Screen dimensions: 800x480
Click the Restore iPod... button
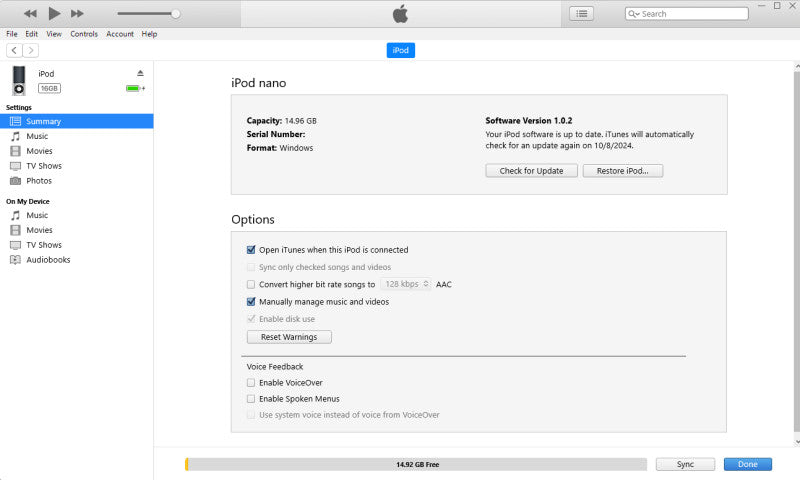(622, 171)
